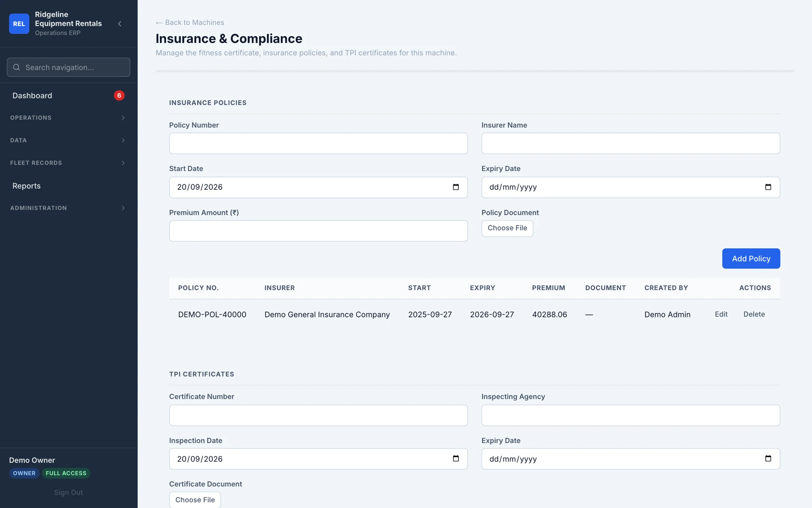This screenshot has height=508, width=812.
Task: Click the PREMIUM column header
Action: 548,288
